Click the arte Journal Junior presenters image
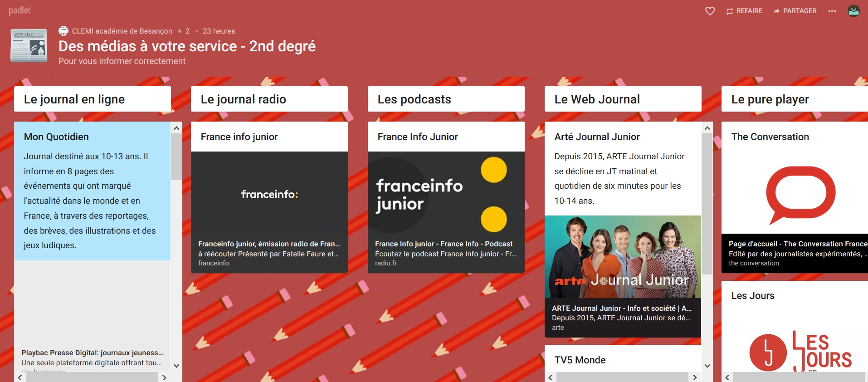Screen dimensions: 868x382 (623, 257)
